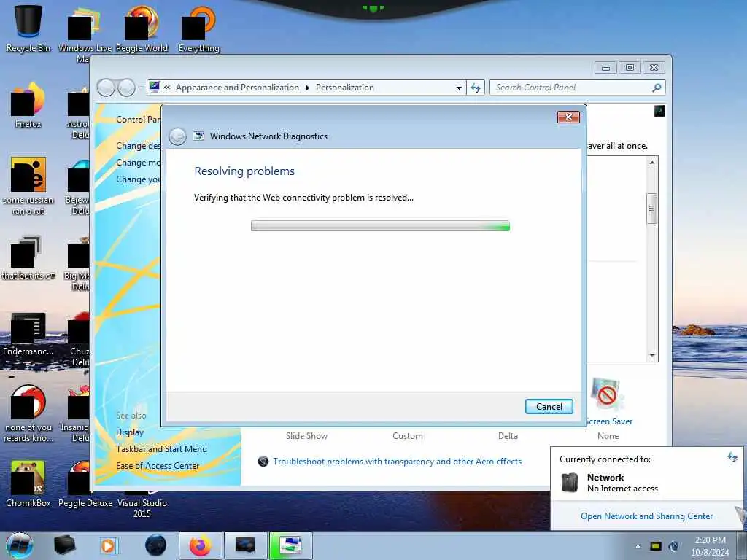Open Custom window color setting
The height and width of the screenshot is (560, 747).
[x=407, y=436]
